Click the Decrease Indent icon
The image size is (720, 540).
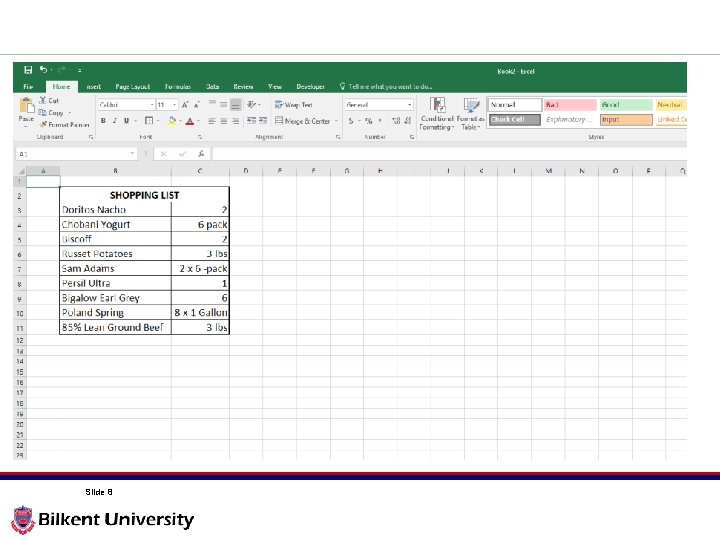click(x=251, y=121)
